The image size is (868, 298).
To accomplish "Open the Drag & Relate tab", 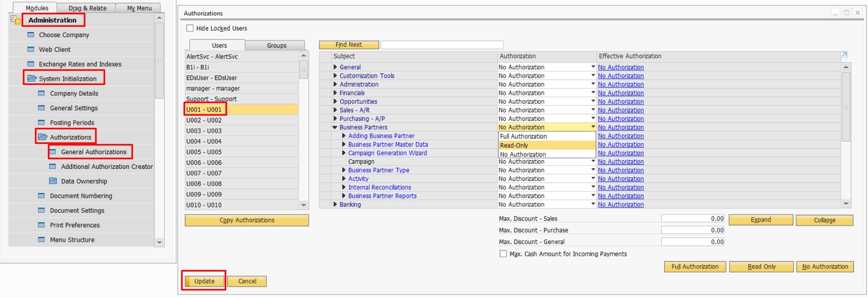I will pos(87,8).
